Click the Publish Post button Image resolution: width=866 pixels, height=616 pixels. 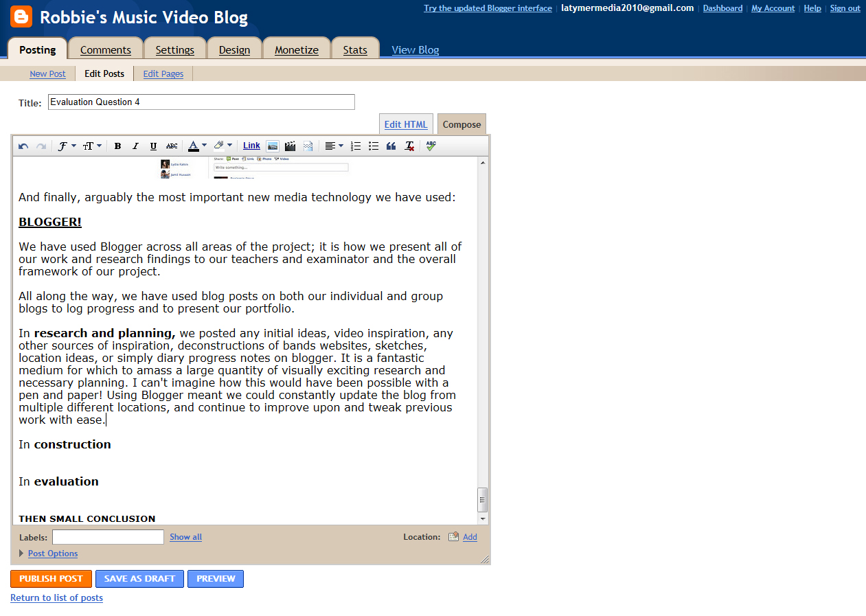(51, 579)
